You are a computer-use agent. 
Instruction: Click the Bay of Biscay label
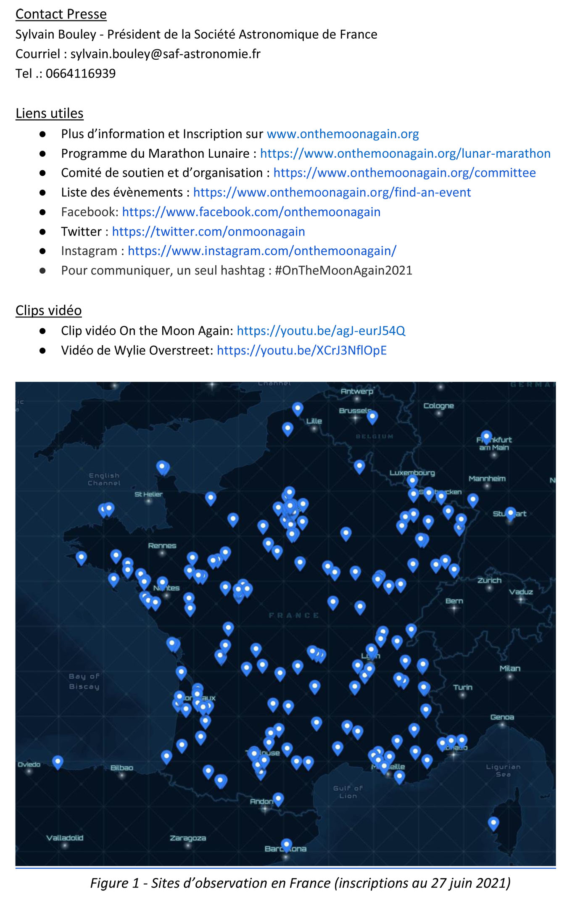[x=84, y=681]
